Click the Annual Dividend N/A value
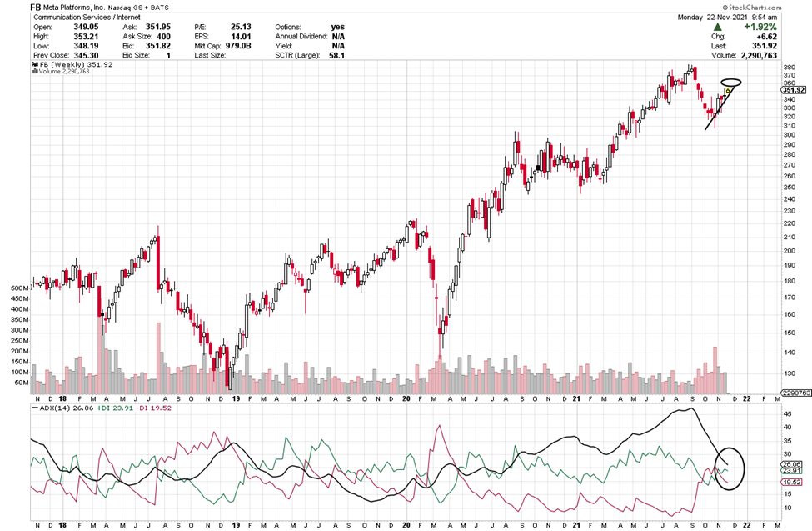 [x=339, y=37]
